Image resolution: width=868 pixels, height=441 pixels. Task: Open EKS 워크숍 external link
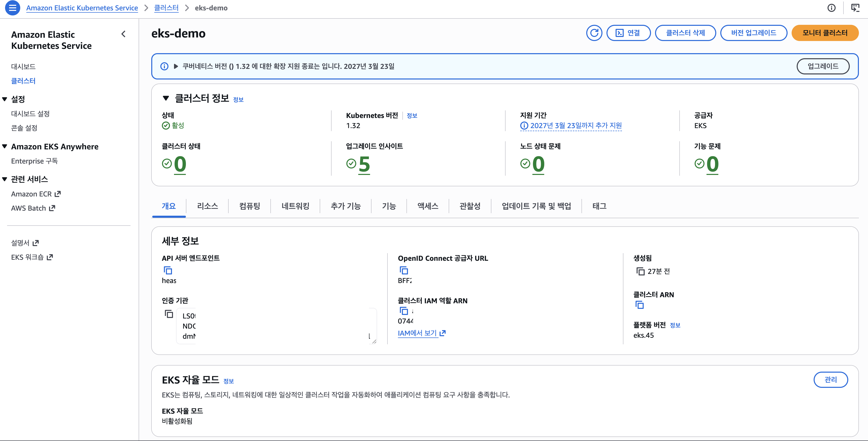click(x=32, y=257)
